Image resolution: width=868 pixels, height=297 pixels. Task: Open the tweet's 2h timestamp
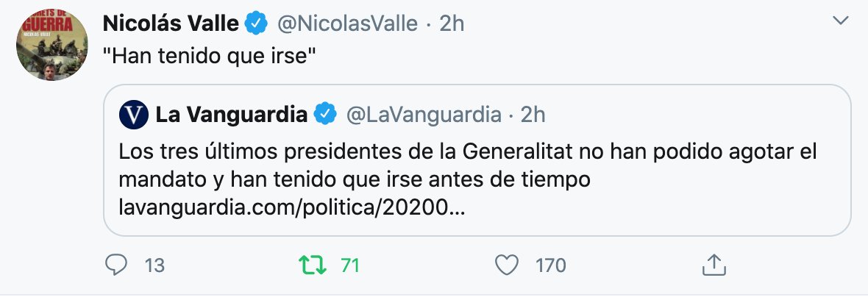tap(452, 24)
